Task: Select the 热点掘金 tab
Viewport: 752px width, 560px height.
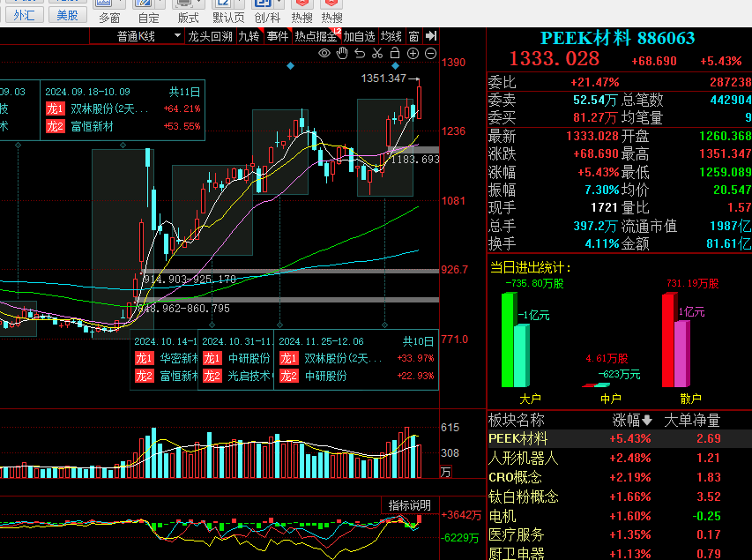Action: coord(316,36)
